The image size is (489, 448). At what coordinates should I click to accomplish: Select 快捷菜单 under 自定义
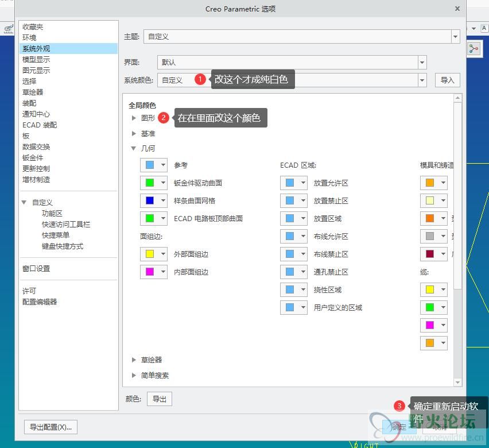coord(56,235)
